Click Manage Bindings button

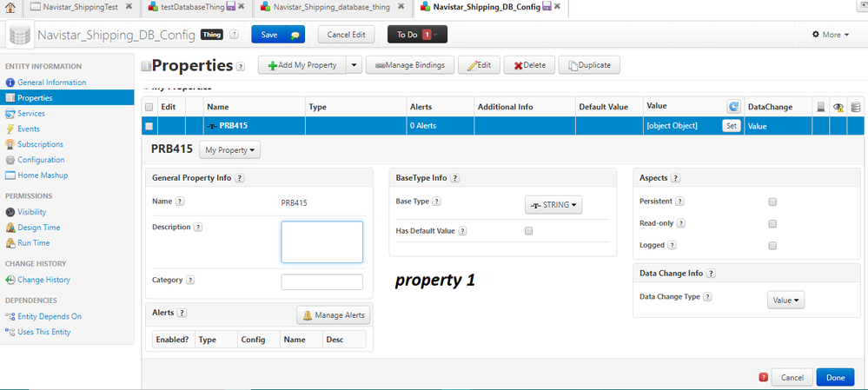pos(409,65)
